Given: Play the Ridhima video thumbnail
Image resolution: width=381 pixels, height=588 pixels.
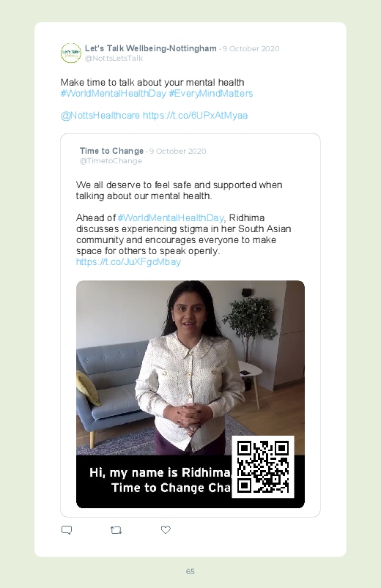Looking at the screenshot, I should (x=190, y=394).
